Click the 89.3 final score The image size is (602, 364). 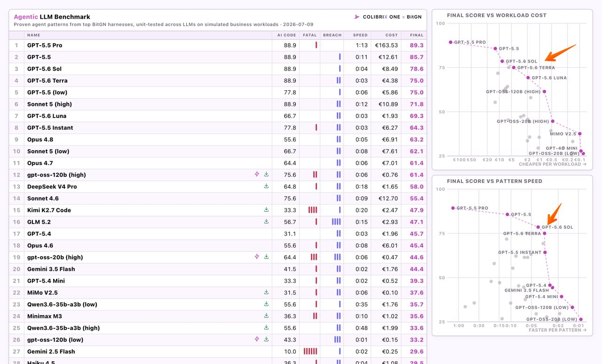(x=417, y=45)
